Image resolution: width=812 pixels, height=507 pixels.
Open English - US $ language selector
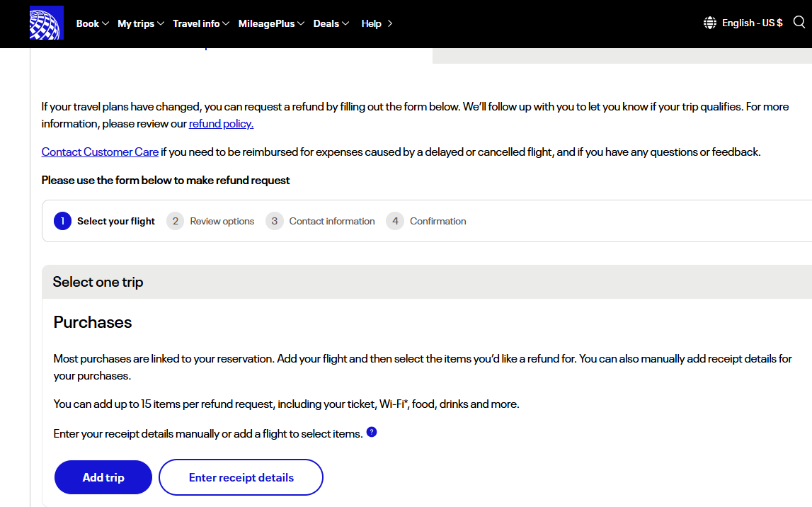click(752, 23)
